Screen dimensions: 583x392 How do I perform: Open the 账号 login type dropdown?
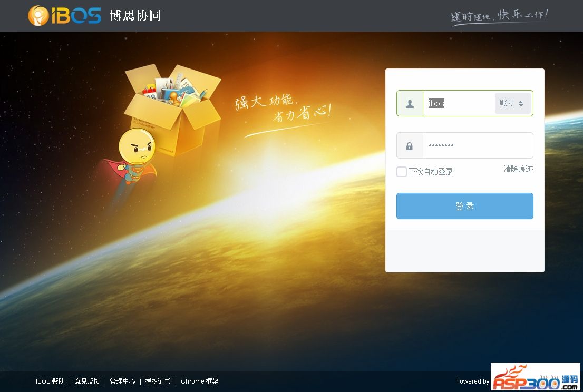point(512,103)
